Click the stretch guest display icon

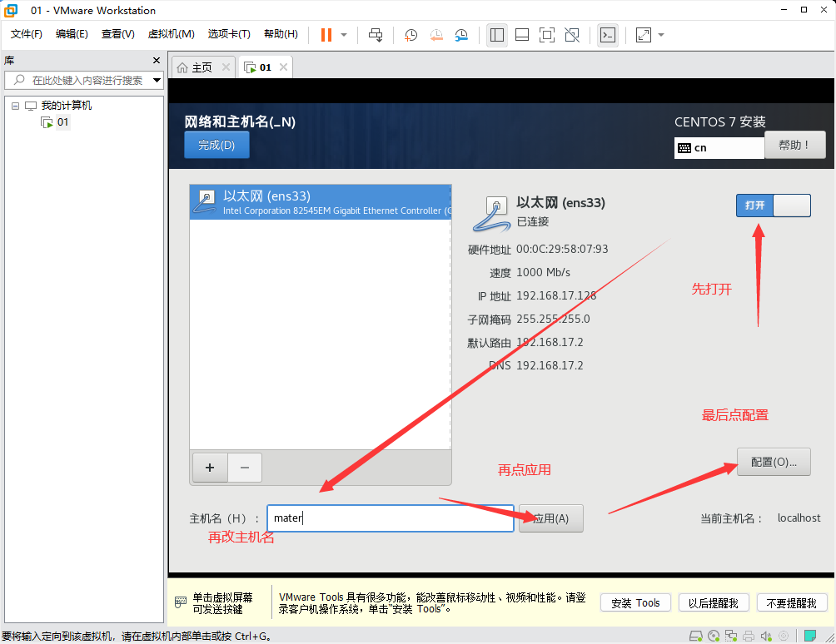click(644, 35)
